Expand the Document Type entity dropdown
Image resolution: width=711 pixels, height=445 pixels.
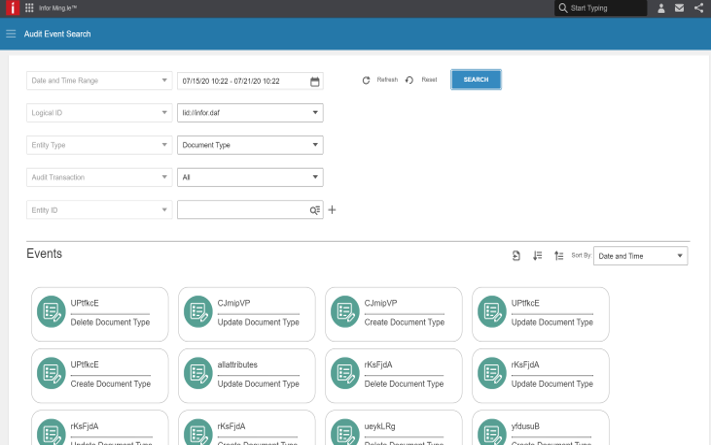(250, 145)
